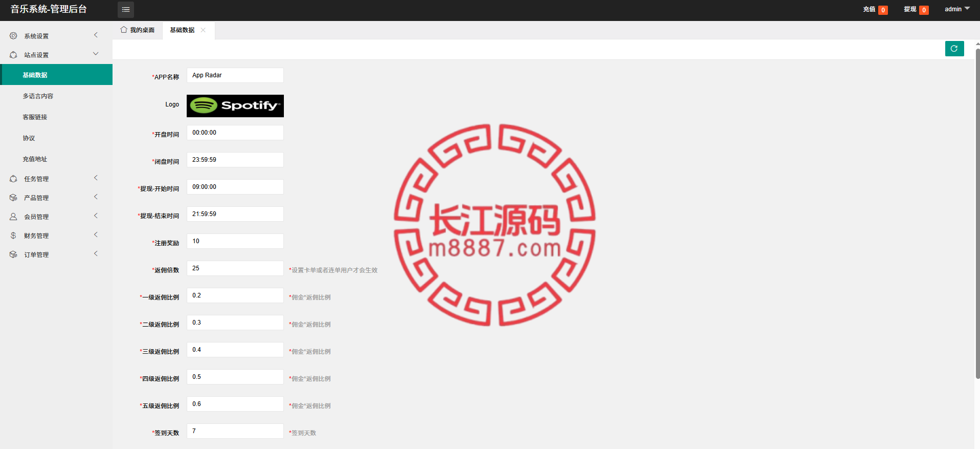
Task: Click the 产品管理 cube icon
Action: point(13,198)
